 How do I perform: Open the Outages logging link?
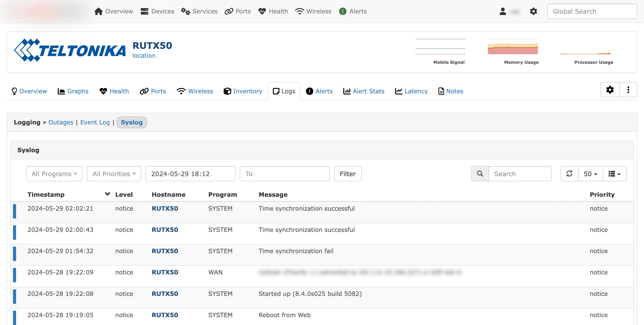[x=61, y=122]
